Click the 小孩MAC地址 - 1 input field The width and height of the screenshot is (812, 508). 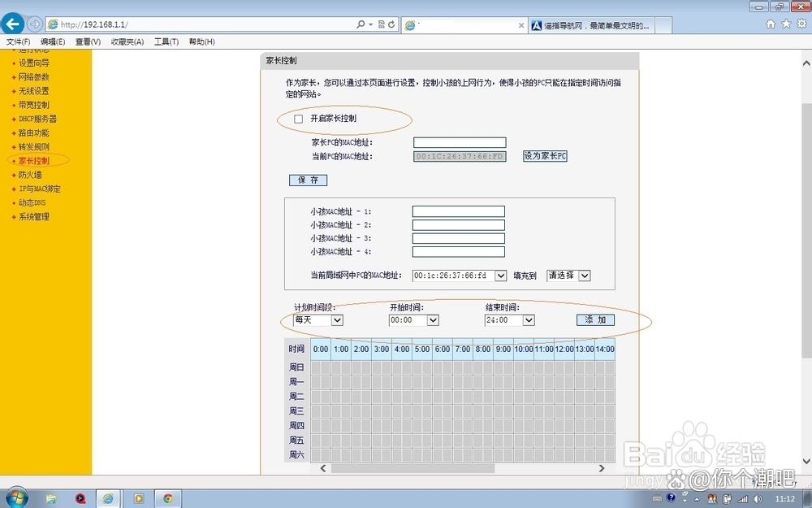pyautogui.click(x=458, y=211)
